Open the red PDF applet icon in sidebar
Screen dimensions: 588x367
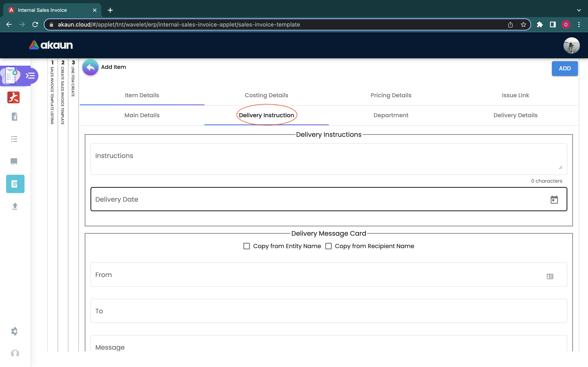click(x=14, y=98)
